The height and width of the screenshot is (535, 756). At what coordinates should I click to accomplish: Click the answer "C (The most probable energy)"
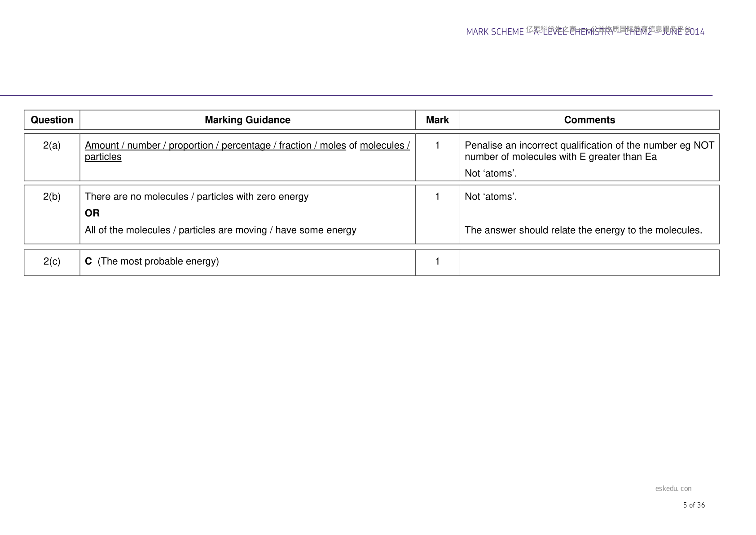pyautogui.click(x=152, y=261)
